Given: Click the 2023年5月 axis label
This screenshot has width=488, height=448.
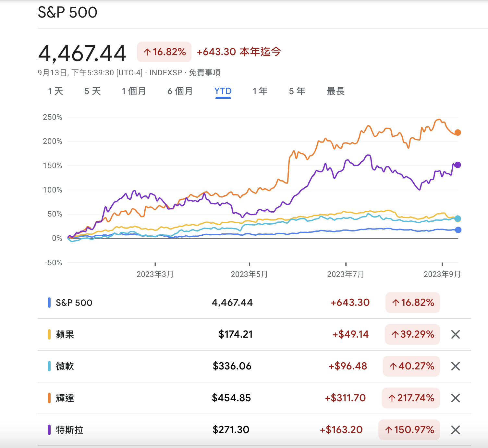Looking at the screenshot, I should [x=249, y=274].
